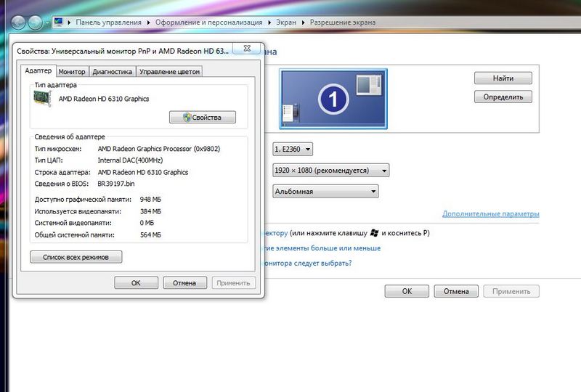This screenshot has width=581, height=392.
Task: Go to the Управление цветом tab
Action: (x=168, y=72)
